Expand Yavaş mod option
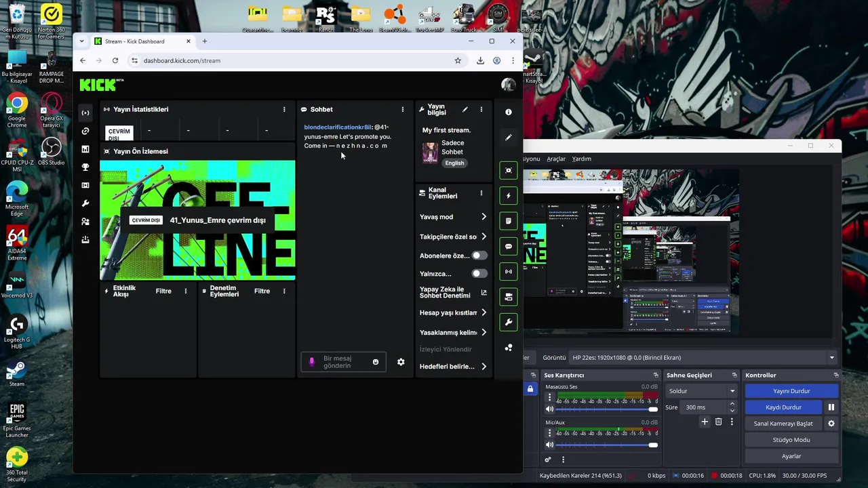This screenshot has height=488, width=868. (453, 217)
